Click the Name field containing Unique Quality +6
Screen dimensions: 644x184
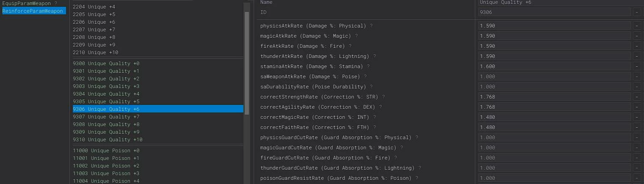(560, 3)
